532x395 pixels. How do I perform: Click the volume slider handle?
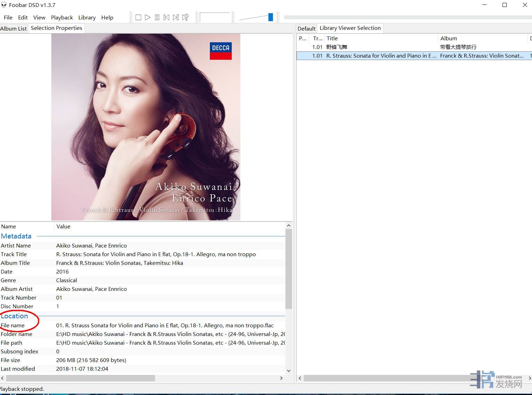tap(271, 17)
